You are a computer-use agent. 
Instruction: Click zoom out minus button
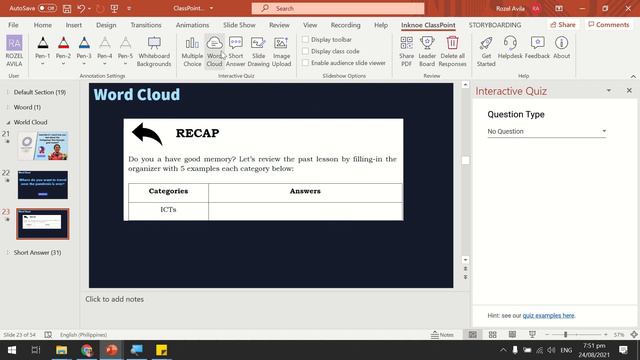click(x=547, y=335)
